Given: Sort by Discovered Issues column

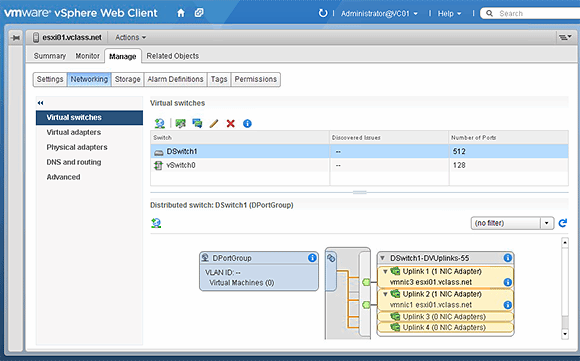Looking at the screenshot, I should pyautogui.click(x=389, y=138).
